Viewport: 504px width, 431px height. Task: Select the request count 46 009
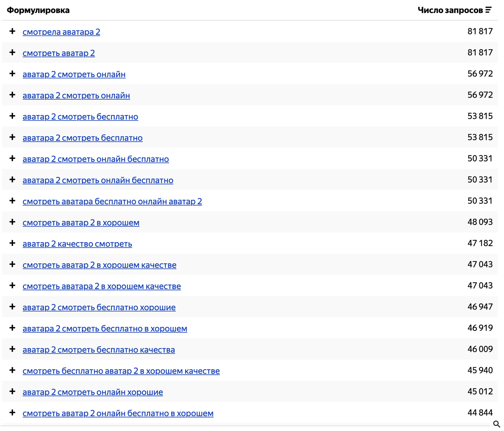pos(480,349)
